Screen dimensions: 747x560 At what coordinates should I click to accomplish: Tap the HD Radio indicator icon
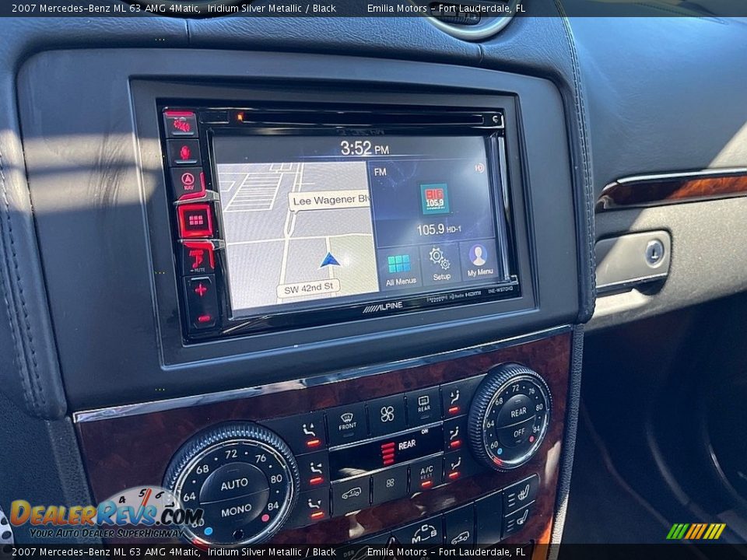(479, 168)
